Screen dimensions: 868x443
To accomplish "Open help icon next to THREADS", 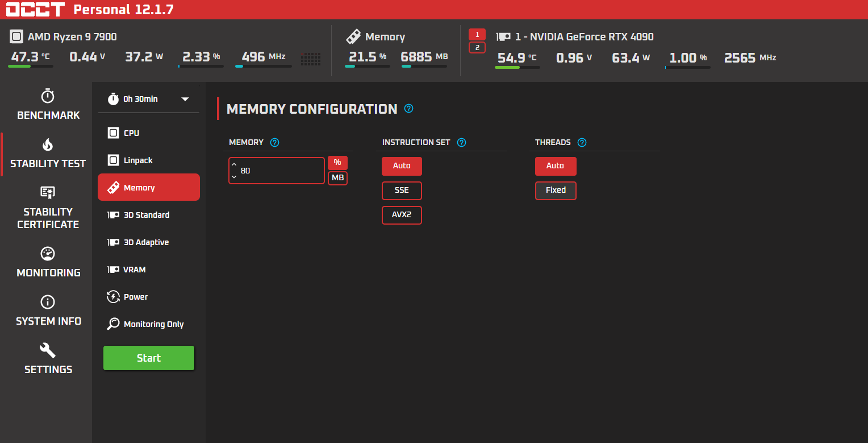I will point(582,143).
